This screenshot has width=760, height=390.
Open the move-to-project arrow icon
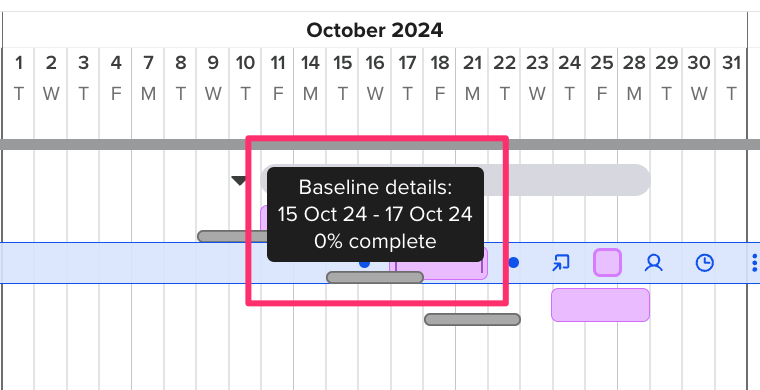pyautogui.click(x=560, y=263)
